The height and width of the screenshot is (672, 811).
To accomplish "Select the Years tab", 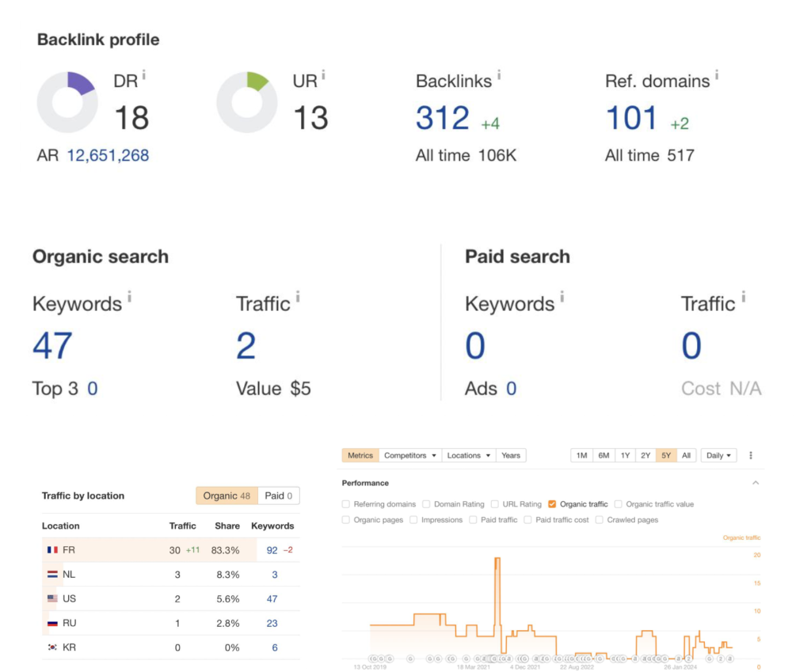I will point(511,455).
